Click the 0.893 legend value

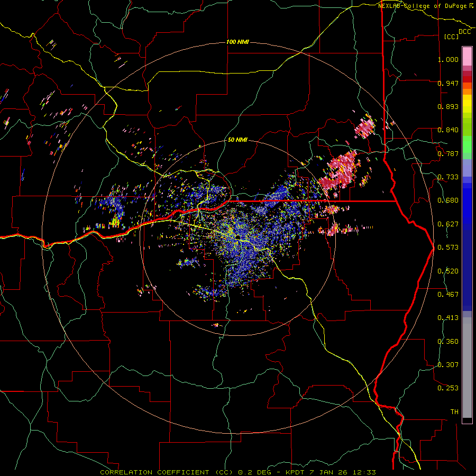[x=448, y=106]
